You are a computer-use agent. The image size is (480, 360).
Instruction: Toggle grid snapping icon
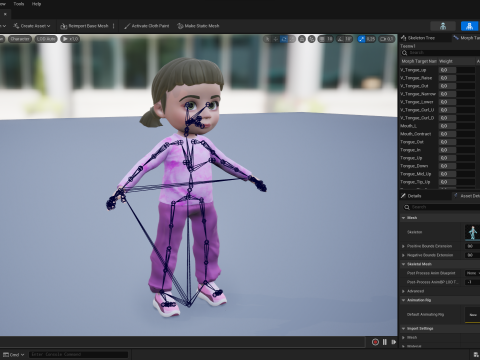[322, 39]
